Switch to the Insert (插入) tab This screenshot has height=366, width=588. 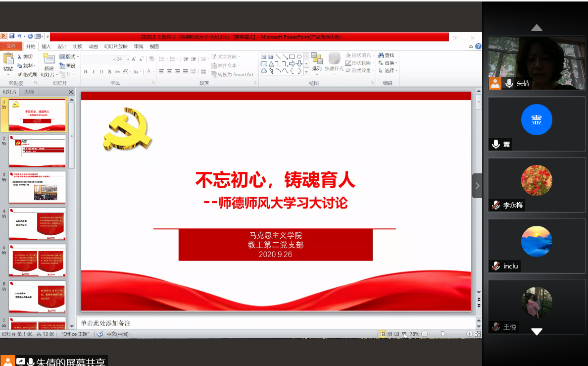[x=46, y=46]
